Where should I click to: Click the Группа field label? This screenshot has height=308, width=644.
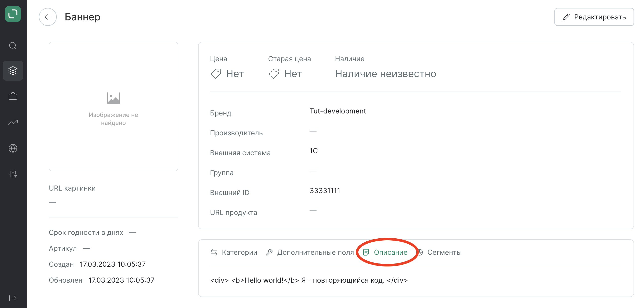tap(222, 173)
